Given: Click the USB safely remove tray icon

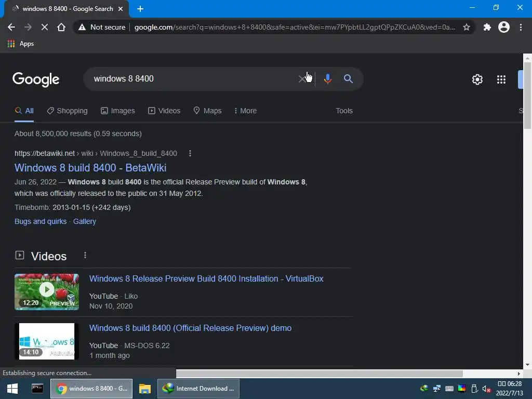Looking at the screenshot, I should coord(475,389).
